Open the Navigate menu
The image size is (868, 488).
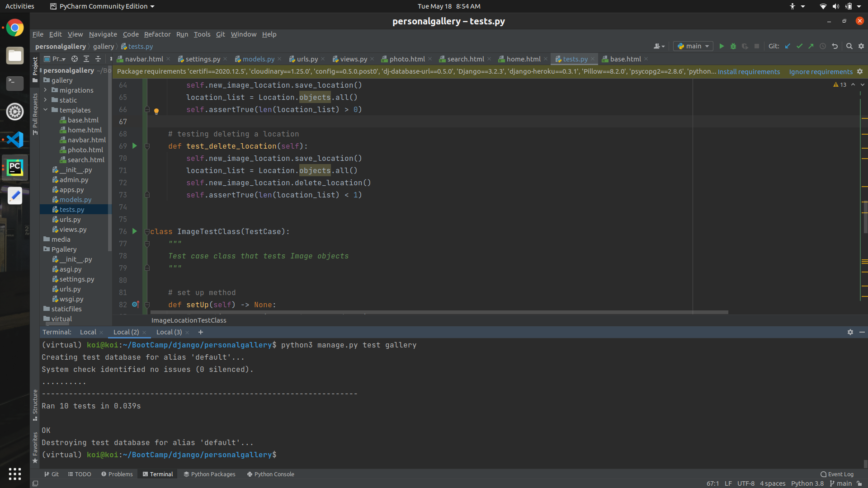(x=103, y=34)
